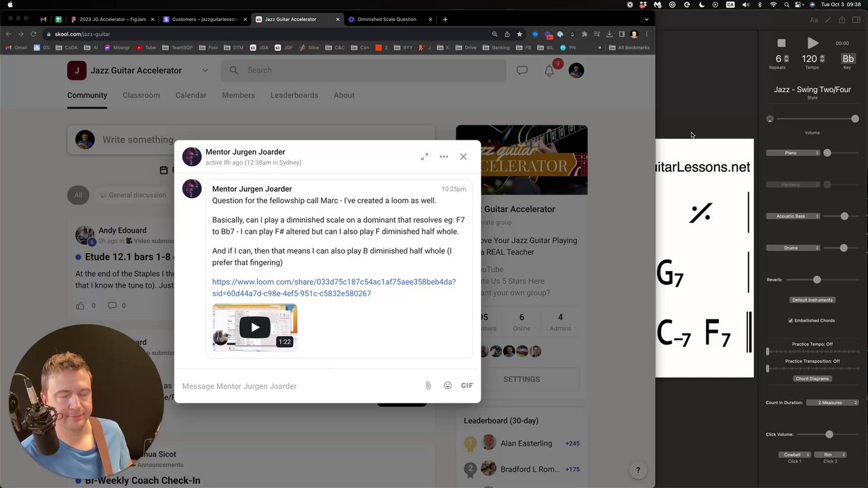868x488 pixels.
Task: Open the Gmail bookmark
Action: pyautogui.click(x=16, y=47)
